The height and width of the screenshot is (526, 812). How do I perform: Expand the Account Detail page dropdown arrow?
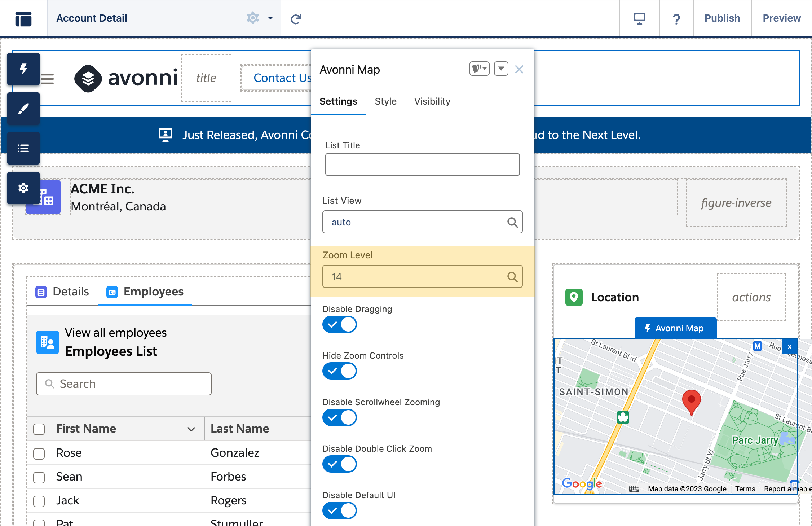(x=270, y=18)
